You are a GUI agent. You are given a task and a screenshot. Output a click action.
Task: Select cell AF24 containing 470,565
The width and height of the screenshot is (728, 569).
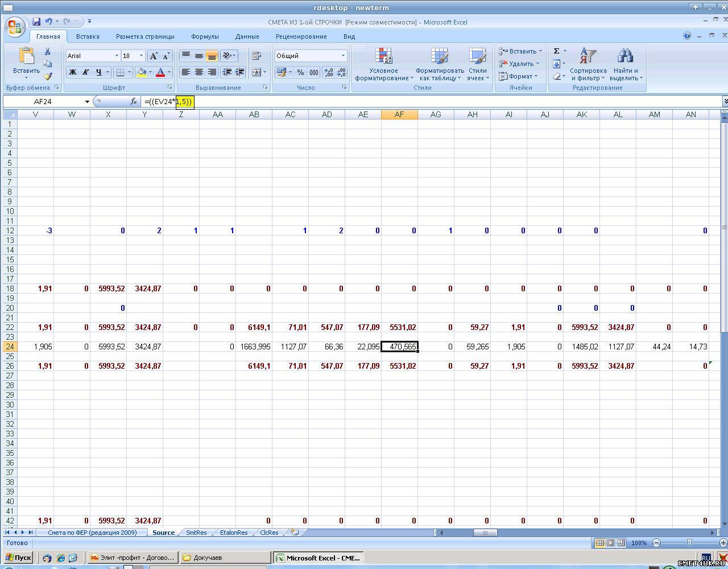[399, 347]
